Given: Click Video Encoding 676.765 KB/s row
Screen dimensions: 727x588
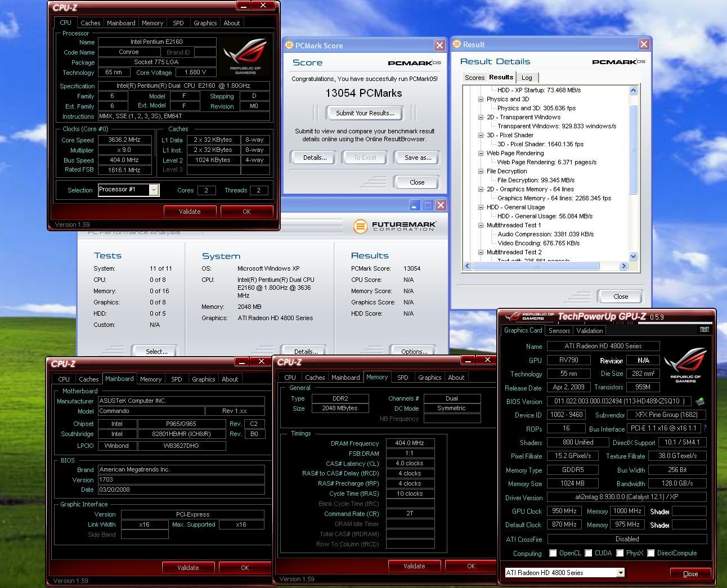Looking at the screenshot, I should pos(538,243).
